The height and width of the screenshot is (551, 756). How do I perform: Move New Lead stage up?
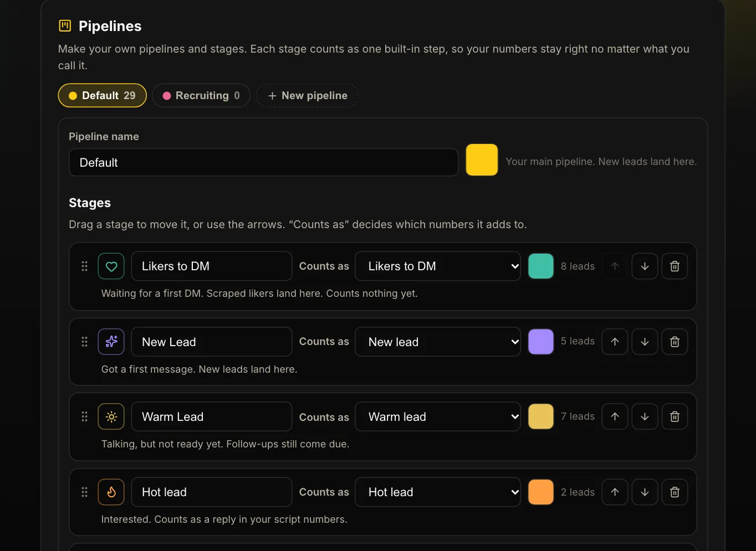tap(615, 342)
